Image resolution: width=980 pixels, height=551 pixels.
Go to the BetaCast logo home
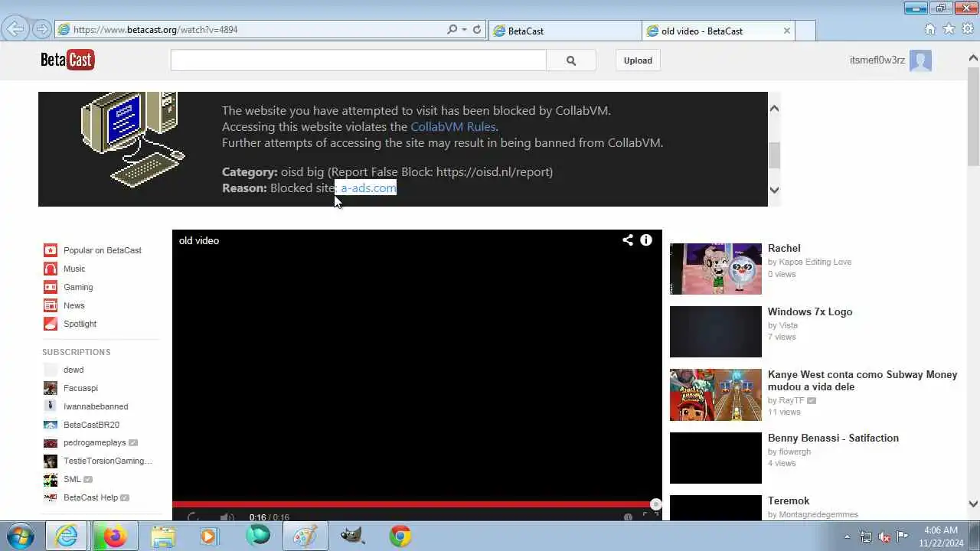tap(67, 60)
